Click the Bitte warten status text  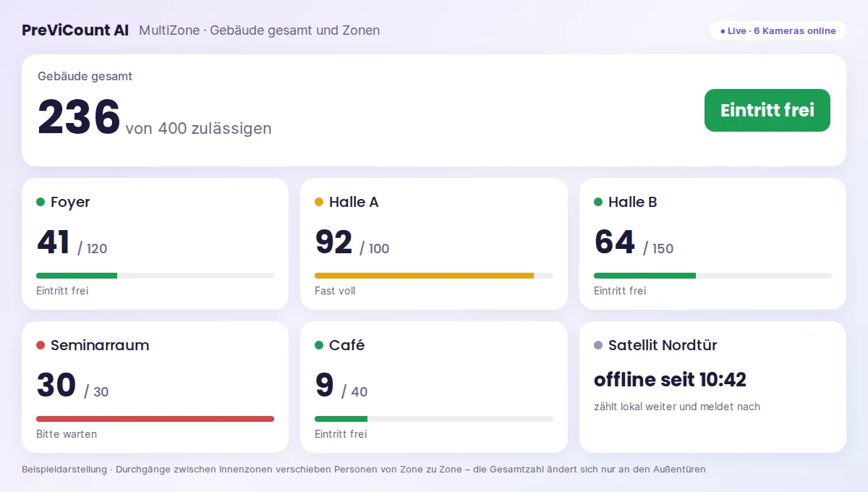point(67,434)
